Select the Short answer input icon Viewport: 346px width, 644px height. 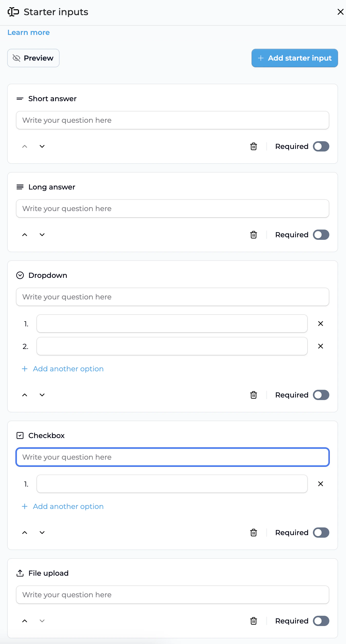tap(20, 98)
